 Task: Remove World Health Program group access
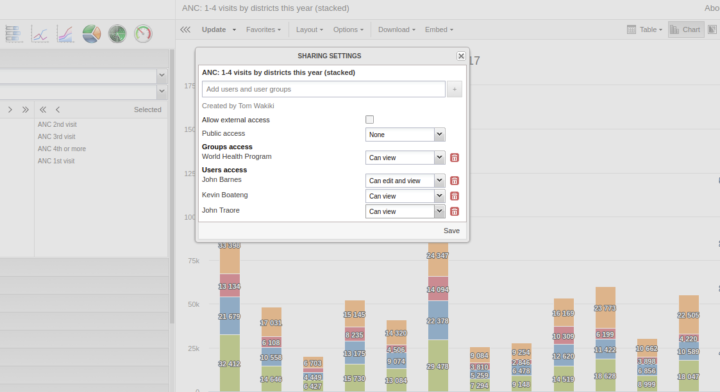coord(454,157)
